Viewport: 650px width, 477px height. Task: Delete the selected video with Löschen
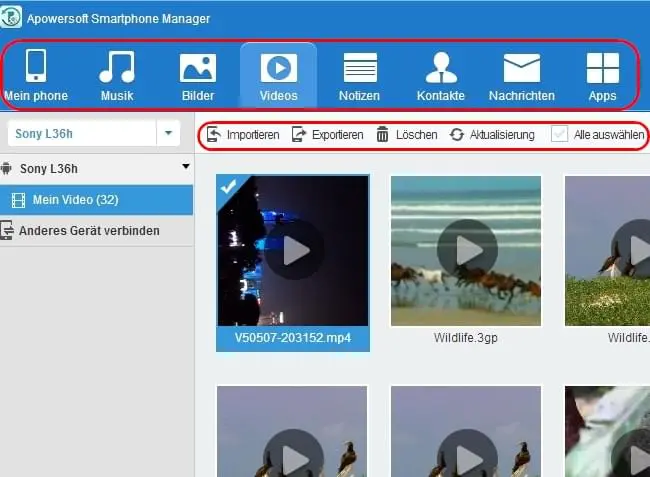(x=407, y=135)
